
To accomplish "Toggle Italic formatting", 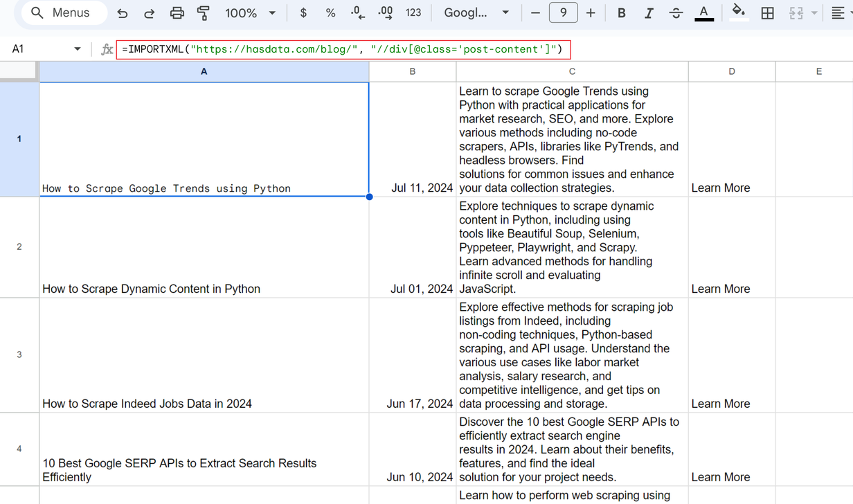I will point(649,13).
